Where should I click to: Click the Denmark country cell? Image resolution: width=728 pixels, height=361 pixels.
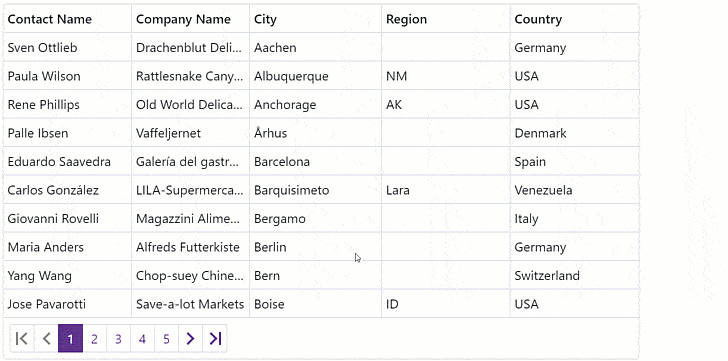click(574, 133)
